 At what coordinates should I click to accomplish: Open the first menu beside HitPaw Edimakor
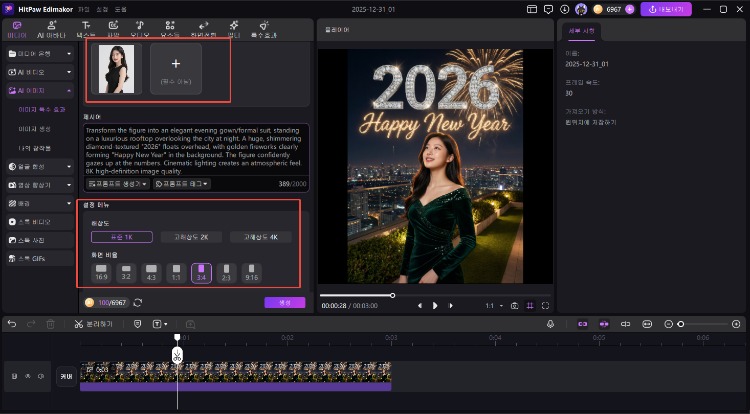coord(84,10)
